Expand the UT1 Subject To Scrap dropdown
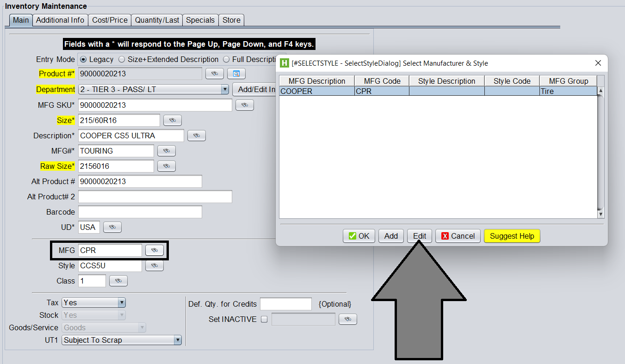 tap(177, 340)
